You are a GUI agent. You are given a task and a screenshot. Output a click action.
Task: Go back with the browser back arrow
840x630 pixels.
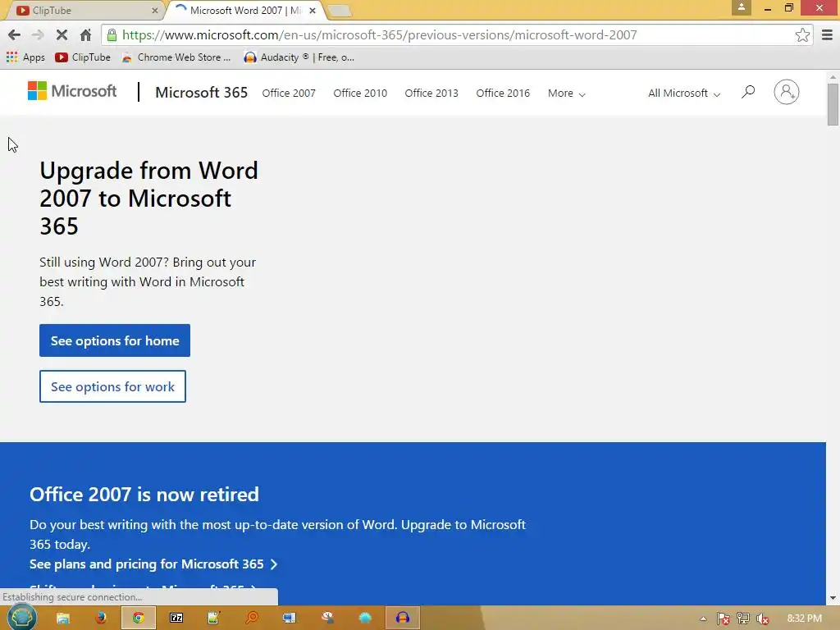click(15, 35)
